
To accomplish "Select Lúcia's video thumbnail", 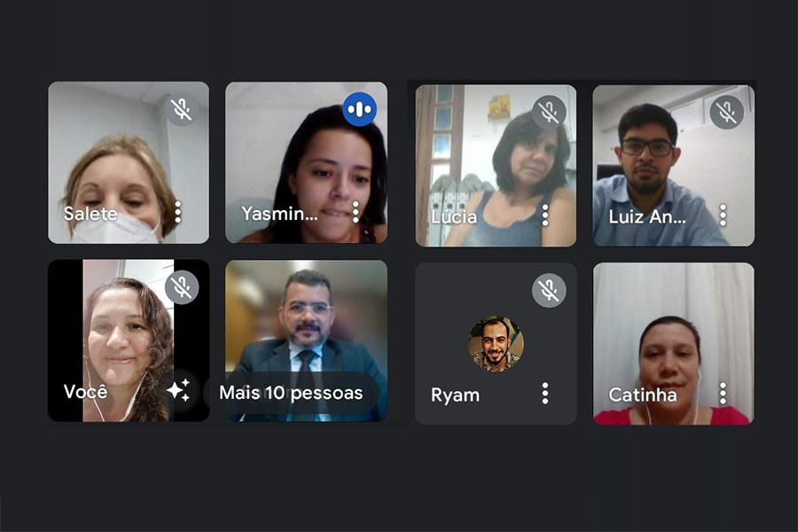I will [496, 166].
